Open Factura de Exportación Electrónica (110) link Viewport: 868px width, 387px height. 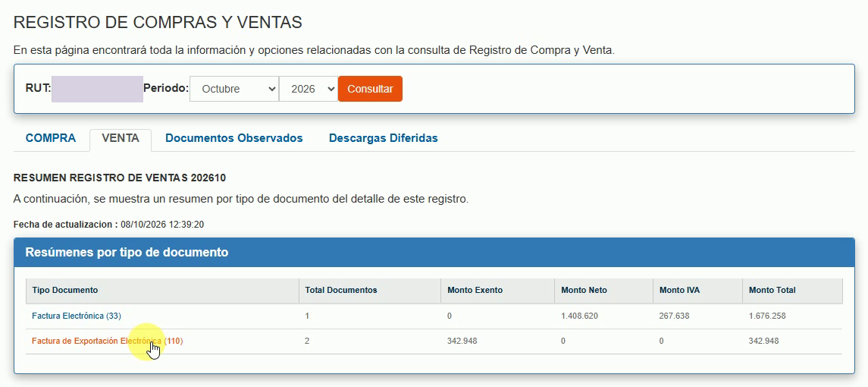(108, 341)
